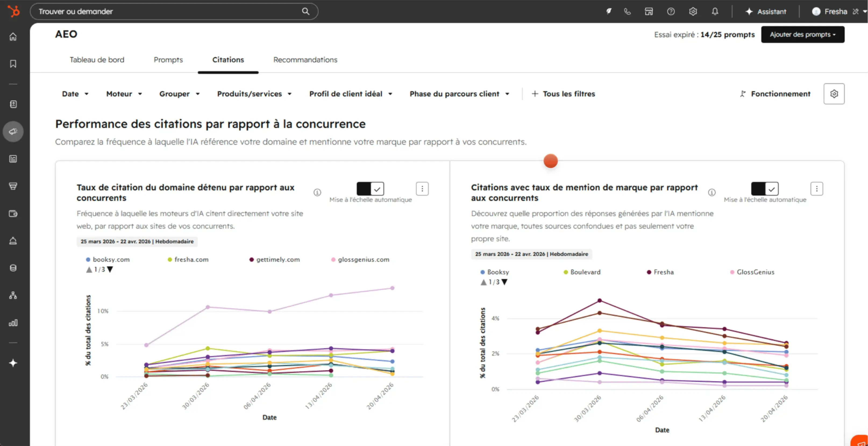The height and width of the screenshot is (446, 868).
Task: Click the magnifier icon in the search bar
Action: 305,11
